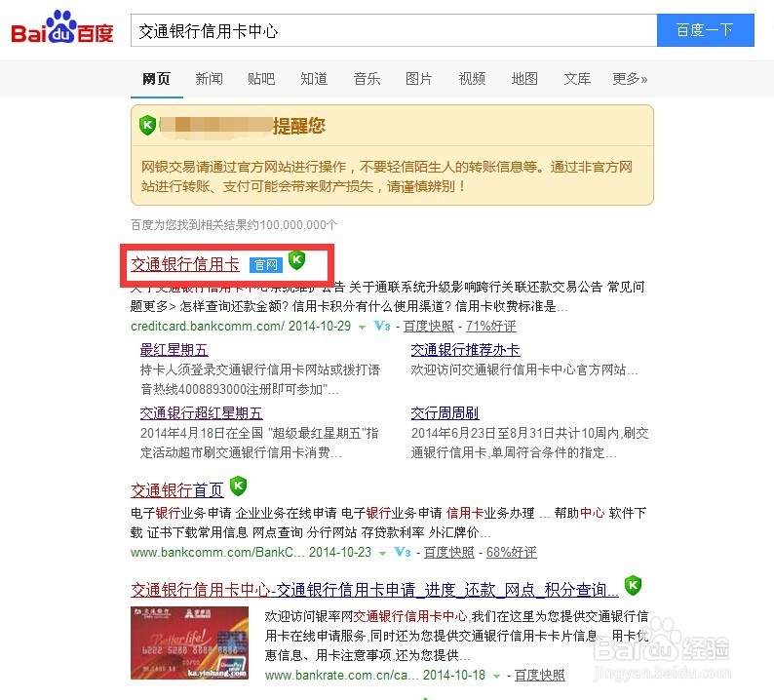The height and width of the screenshot is (700, 774).
Task: Open the 交通银行信用卡 result link
Action: (185, 264)
